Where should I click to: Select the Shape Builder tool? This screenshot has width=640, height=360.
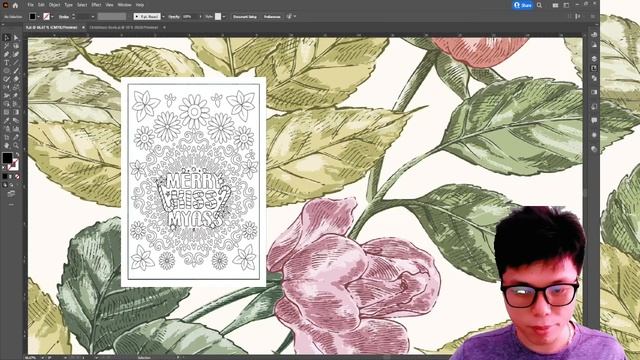click(7, 104)
